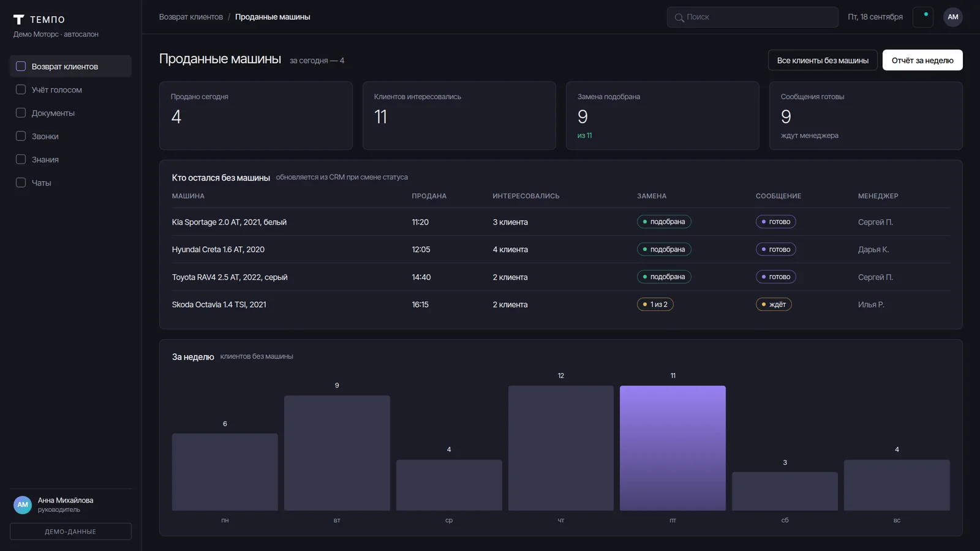This screenshot has width=980, height=551.
Task: Open the Клиентов интересовались stat card
Action: point(459,116)
